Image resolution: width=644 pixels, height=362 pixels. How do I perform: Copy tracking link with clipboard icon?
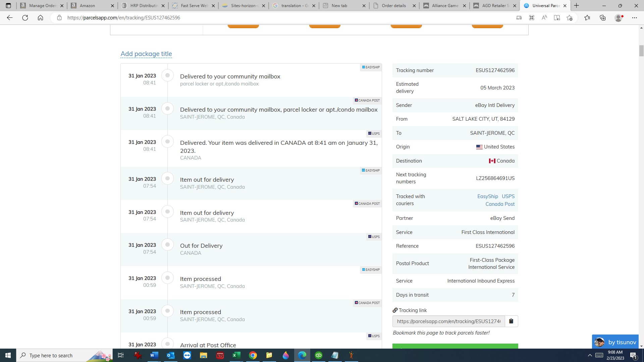click(x=511, y=321)
